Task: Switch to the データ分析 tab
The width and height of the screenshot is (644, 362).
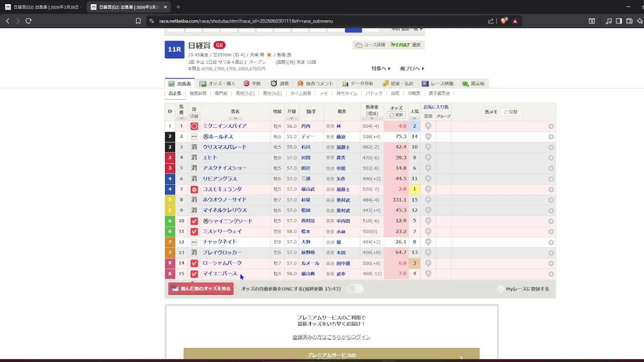Action: (358, 83)
